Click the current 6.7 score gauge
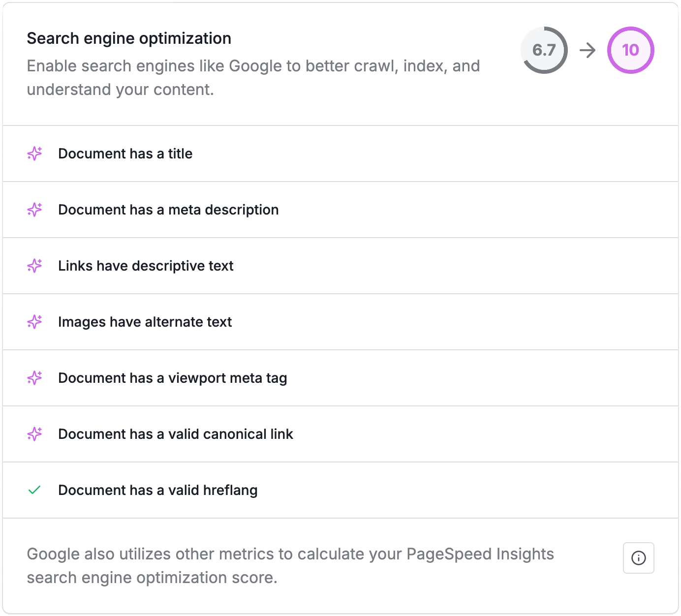 (544, 50)
